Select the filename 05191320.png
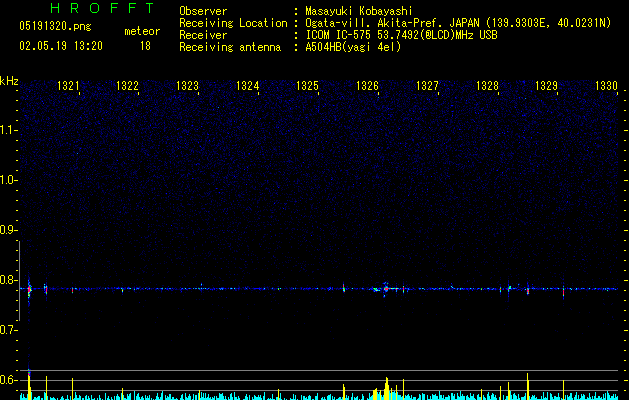This screenshot has width=629, height=400. (55, 26)
